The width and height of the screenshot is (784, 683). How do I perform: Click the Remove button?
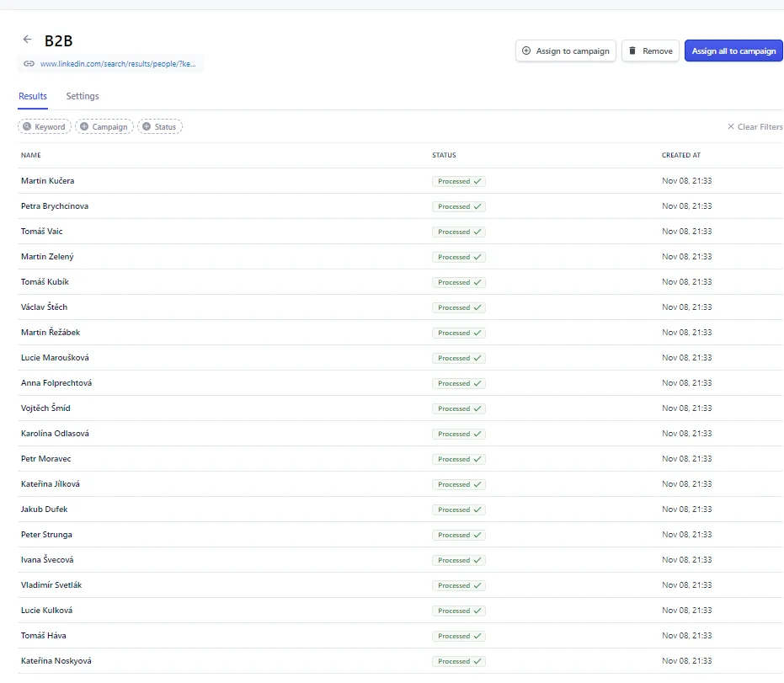pyautogui.click(x=650, y=51)
